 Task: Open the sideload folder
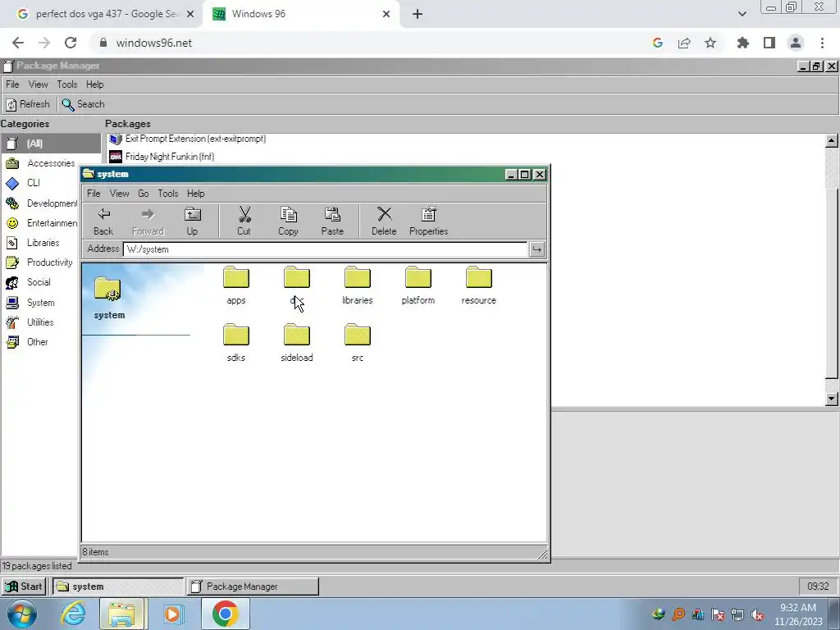[x=297, y=344]
